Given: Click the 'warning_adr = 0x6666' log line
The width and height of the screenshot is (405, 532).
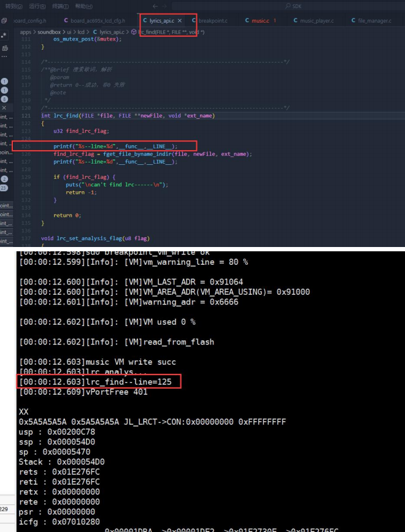Looking at the screenshot, I should coord(129,302).
